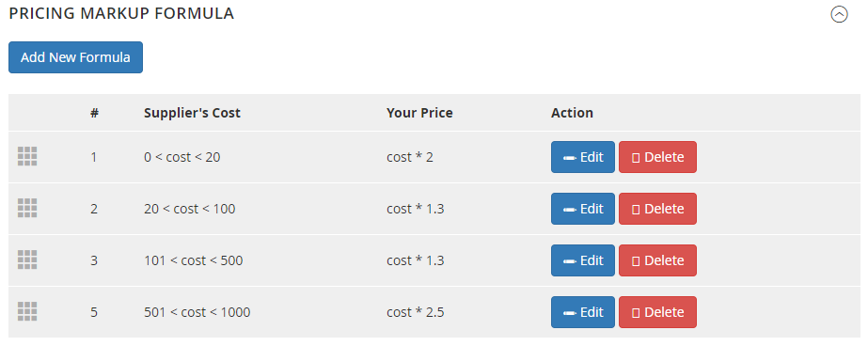Click the Pricing Markup Formula heading
The image size is (868, 346).
(x=122, y=14)
